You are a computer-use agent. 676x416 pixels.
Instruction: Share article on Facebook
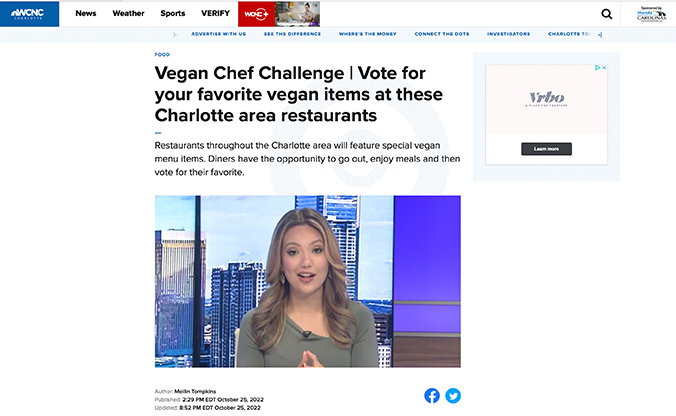432,395
